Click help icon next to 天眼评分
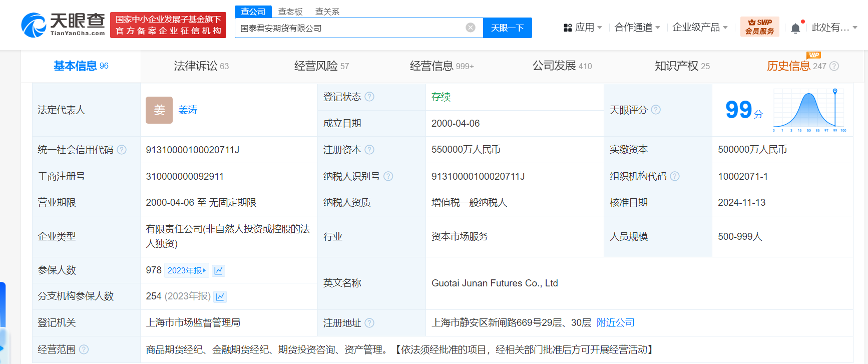Image resolution: width=868 pixels, height=364 pixels. coord(656,110)
